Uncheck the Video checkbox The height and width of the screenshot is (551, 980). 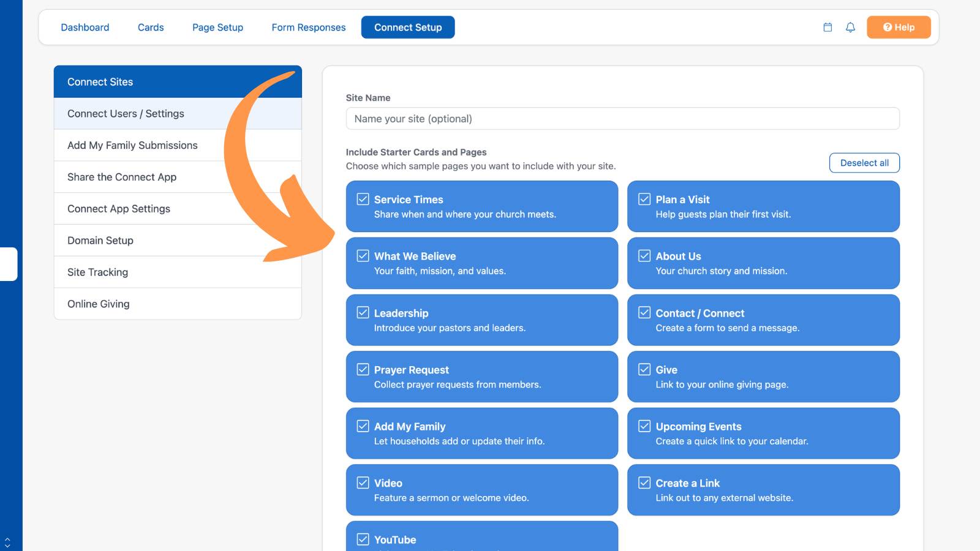click(x=363, y=482)
